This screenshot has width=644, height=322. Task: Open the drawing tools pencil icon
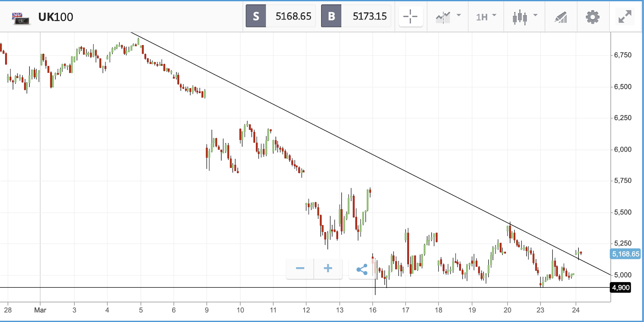[561, 17]
